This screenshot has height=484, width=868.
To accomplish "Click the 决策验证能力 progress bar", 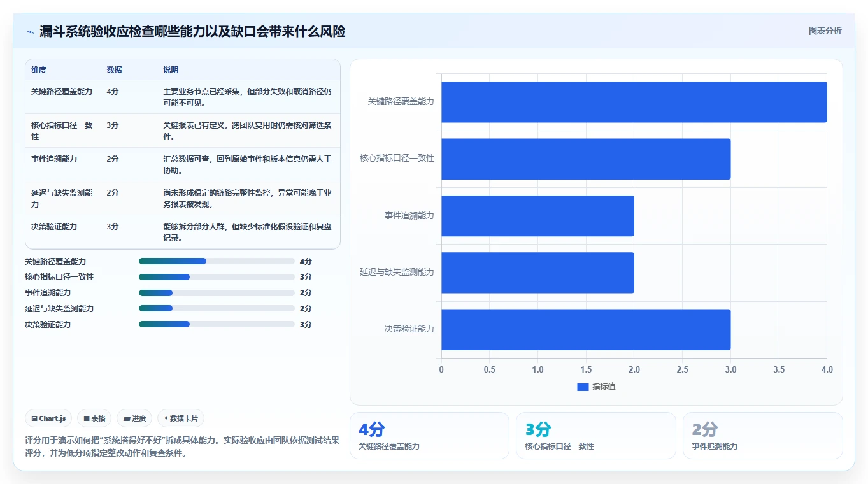I will point(217,324).
